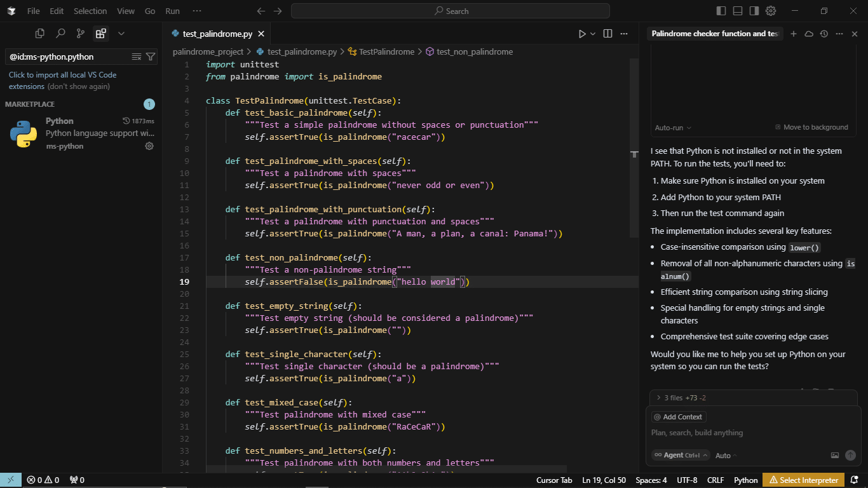Open the Agent mode selector
The image size is (868, 488).
(x=681, y=455)
